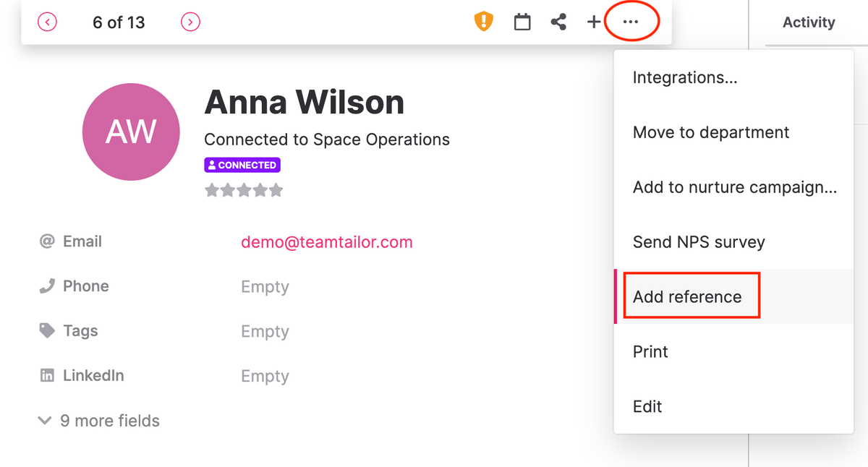
Task: Go to previous candidate with left arrow
Action: point(47,22)
